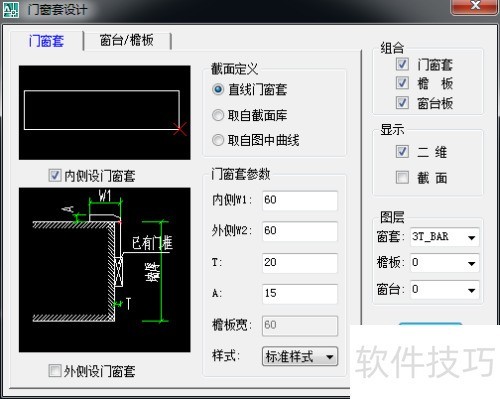Click the app icon in title bar
Viewport: 500px width, 399px height.
[11, 10]
